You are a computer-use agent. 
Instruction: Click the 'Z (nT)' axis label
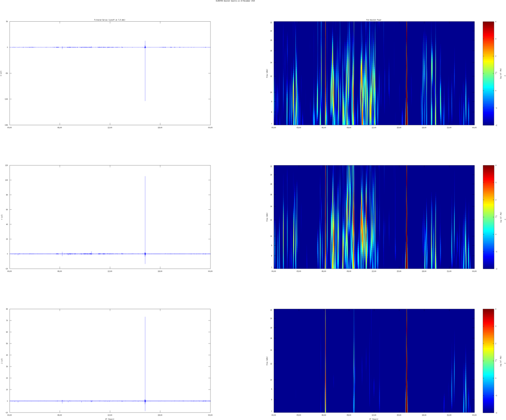pos(3,361)
